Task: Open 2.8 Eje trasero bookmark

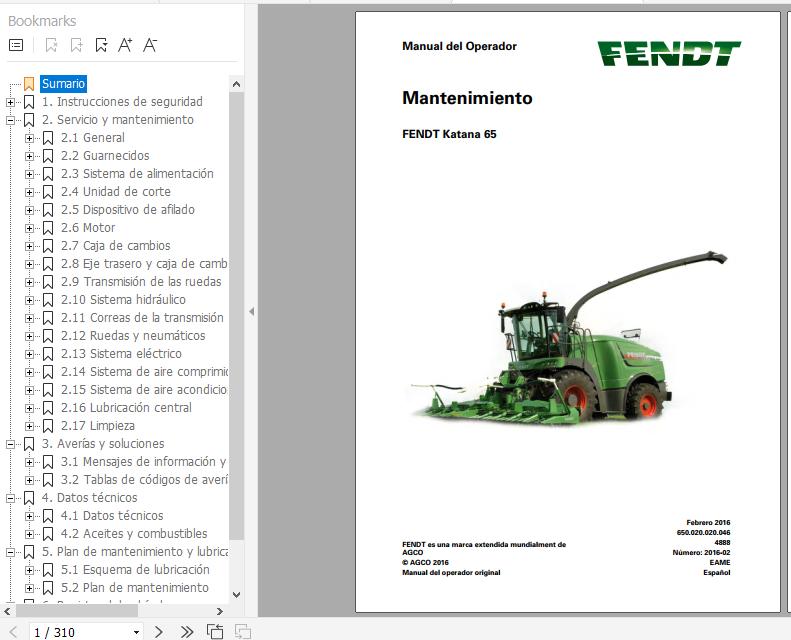Action: tap(144, 264)
